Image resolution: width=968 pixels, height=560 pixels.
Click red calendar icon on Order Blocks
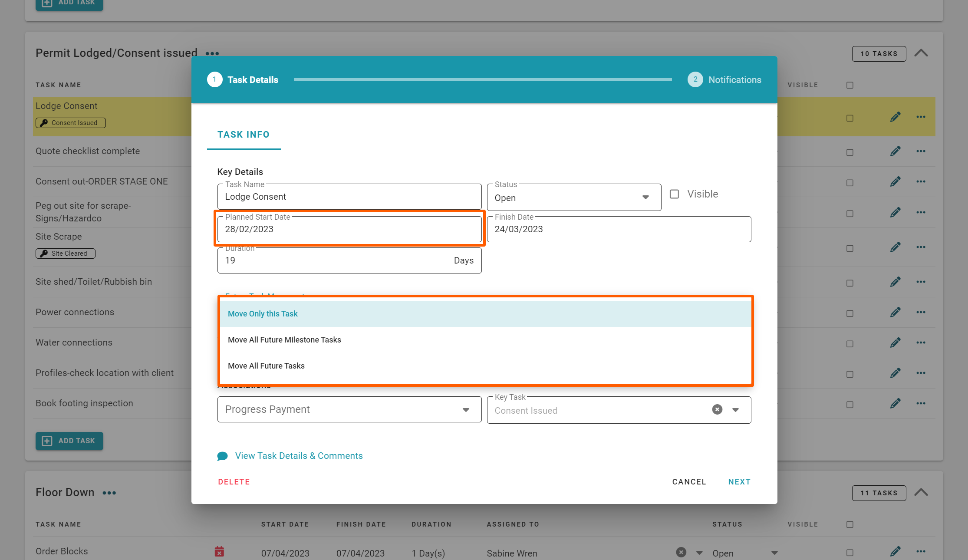(x=219, y=552)
